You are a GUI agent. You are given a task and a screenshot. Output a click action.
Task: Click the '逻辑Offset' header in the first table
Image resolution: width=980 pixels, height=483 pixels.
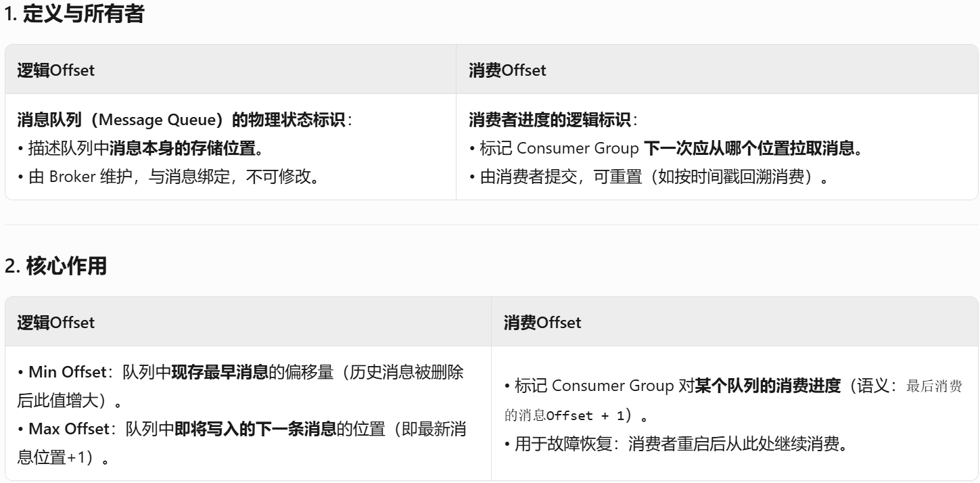[55, 70]
